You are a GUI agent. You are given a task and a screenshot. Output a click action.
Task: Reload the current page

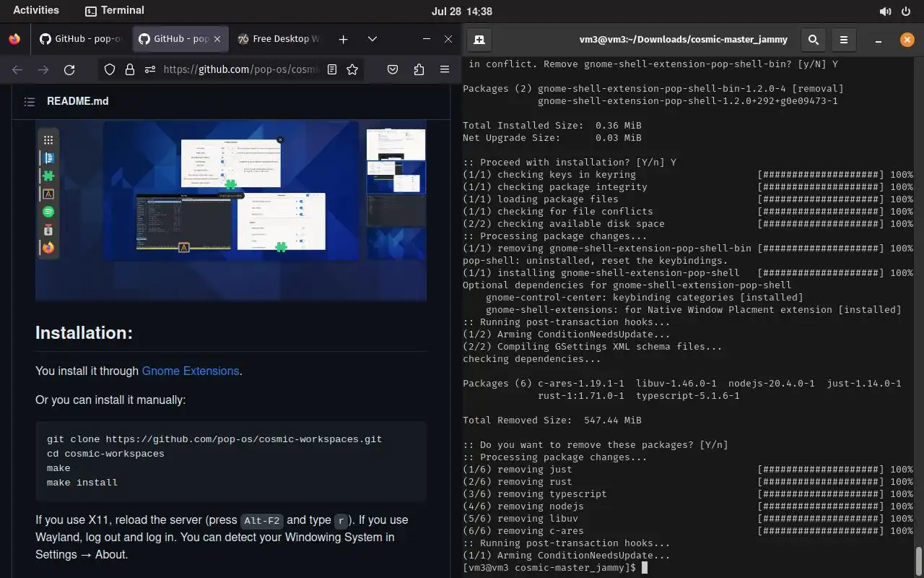[69, 69]
